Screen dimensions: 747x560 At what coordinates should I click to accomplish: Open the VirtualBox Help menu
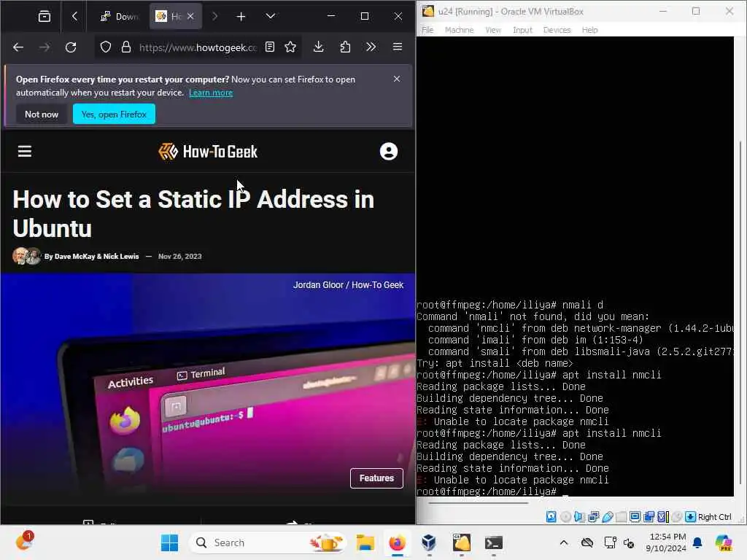tap(589, 30)
